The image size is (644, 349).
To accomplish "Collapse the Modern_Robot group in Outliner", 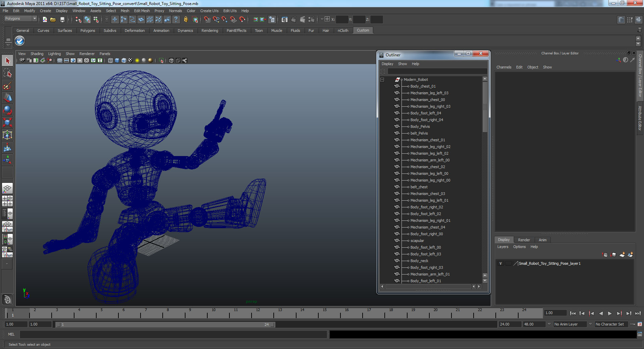I will tap(382, 80).
